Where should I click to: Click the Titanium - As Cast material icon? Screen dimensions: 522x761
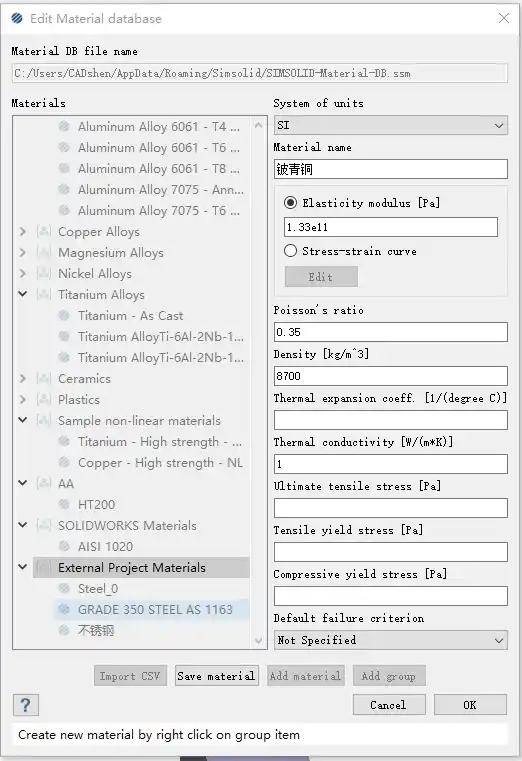coord(64,315)
